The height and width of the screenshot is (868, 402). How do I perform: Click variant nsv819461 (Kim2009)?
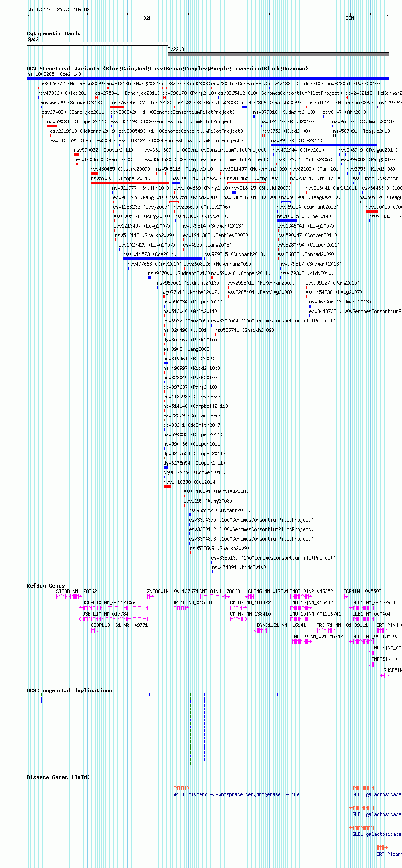(188, 359)
